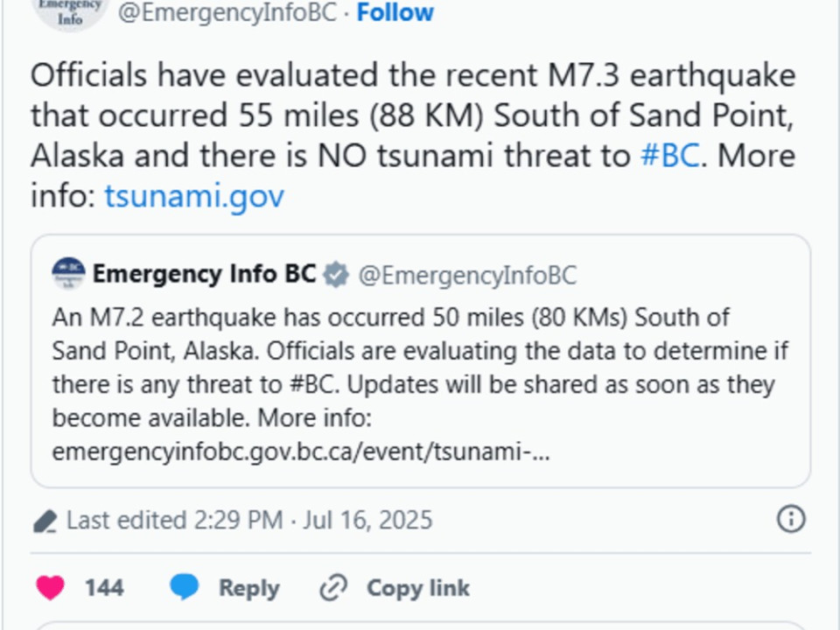Open the quoted M7.2 earthquake tweet text

420,367
